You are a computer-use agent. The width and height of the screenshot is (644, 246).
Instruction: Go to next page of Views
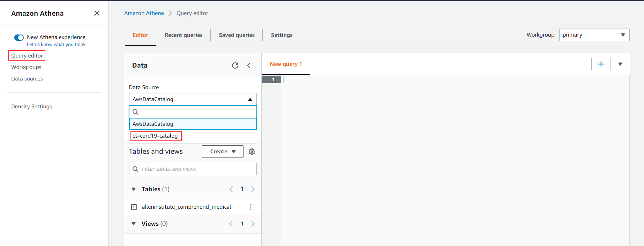click(253, 224)
